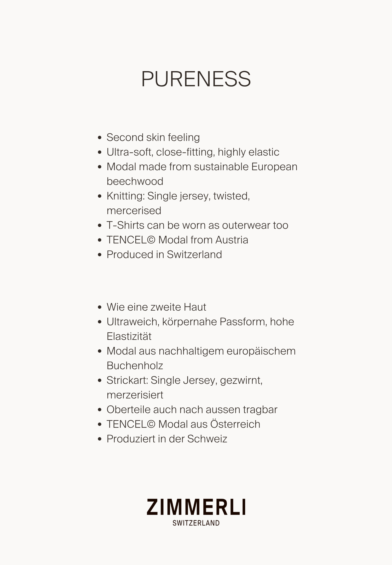Click 'Modal aus nachhaltigem europäischem' line

tap(201, 351)
